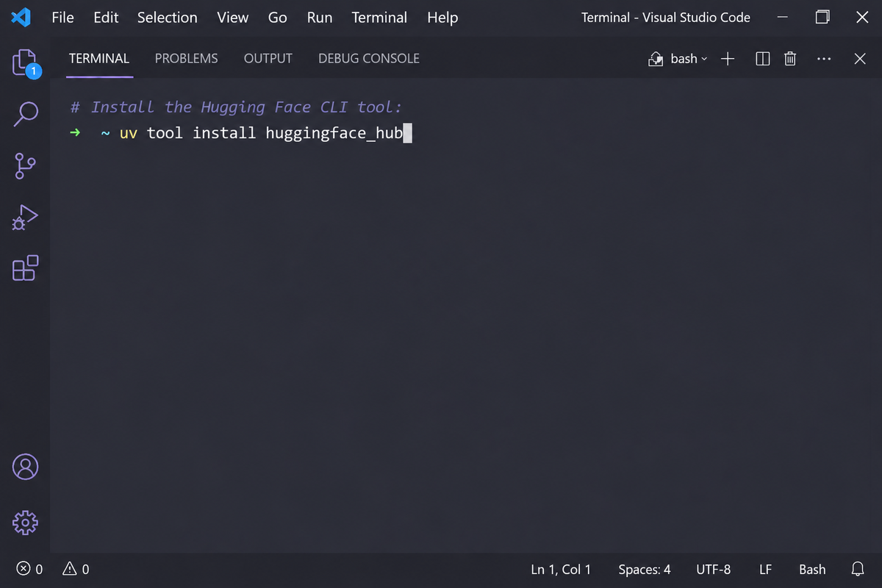
Task: Click Ln 1, Col 1 in status bar
Action: [561, 569]
